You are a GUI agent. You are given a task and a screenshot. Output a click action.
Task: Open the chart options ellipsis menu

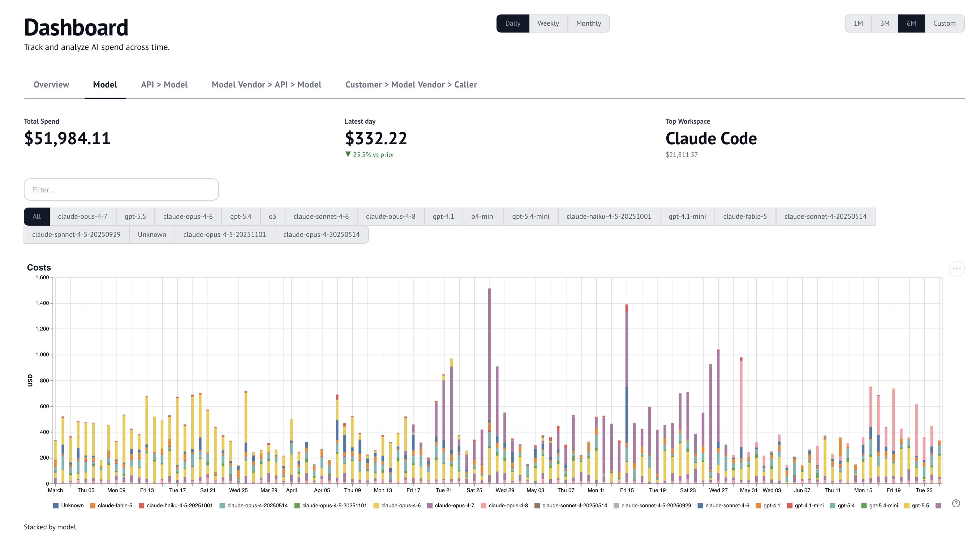tap(957, 269)
